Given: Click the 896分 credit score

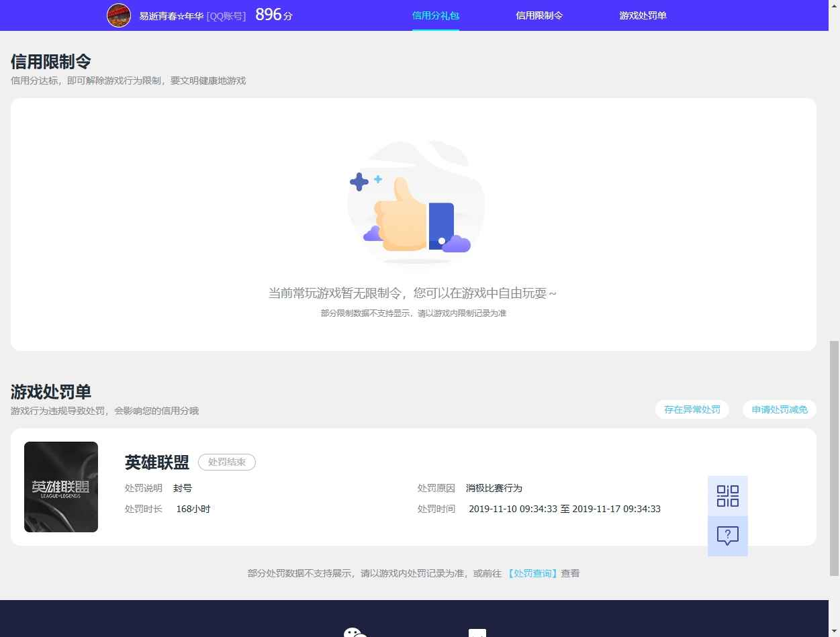Looking at the screenshot, I should point(274,15).
